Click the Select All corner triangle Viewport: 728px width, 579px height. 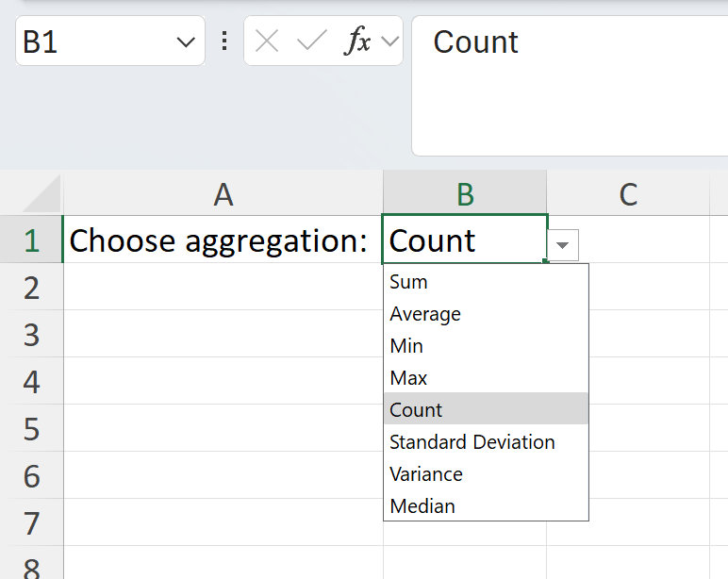(x=41, y=194)
